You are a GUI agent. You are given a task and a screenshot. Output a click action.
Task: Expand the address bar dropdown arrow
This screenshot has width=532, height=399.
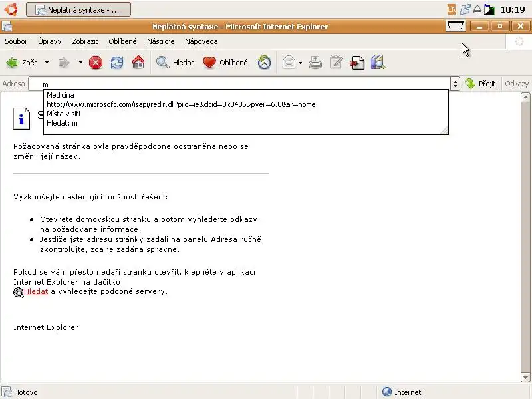click(455, 84)
